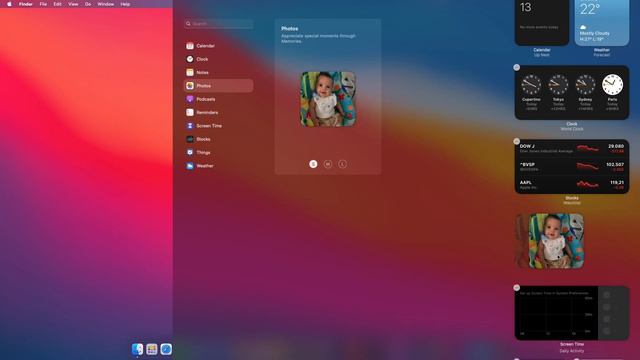Select the Screen Time icon in widget list

coord(190,126)
